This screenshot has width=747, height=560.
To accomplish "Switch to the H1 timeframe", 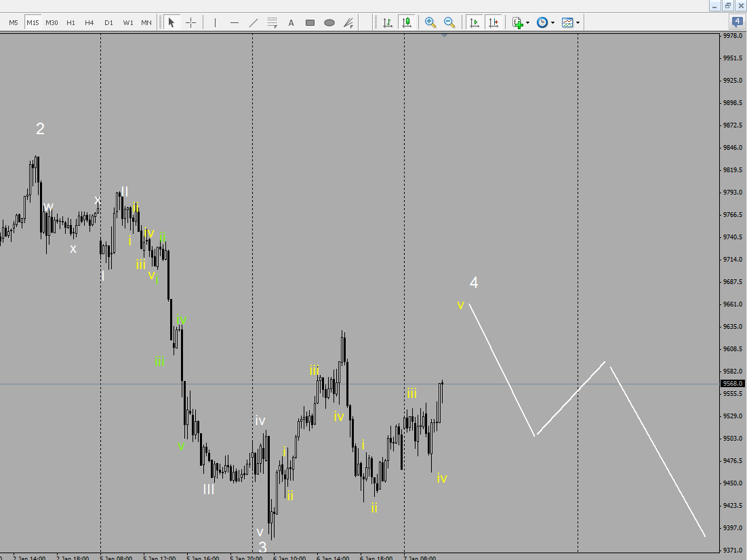I will pyautogui.click(x=70, y=22).
